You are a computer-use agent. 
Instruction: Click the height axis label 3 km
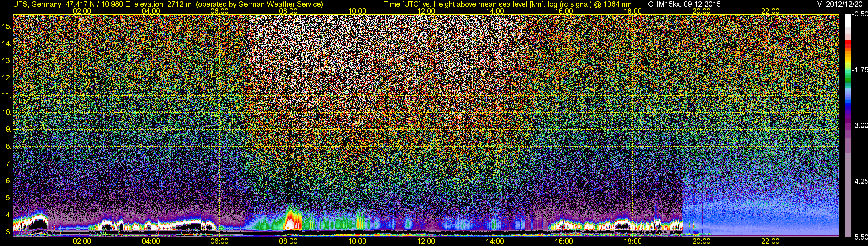coord(8,232)
